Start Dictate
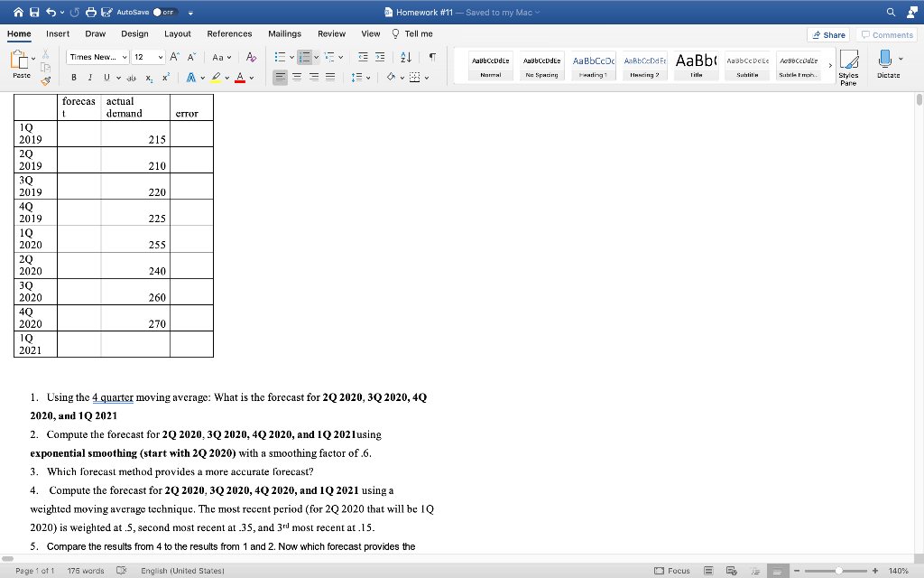Viewport: 924px width, 578px height. pyautogui.click(x=884, y=61)
